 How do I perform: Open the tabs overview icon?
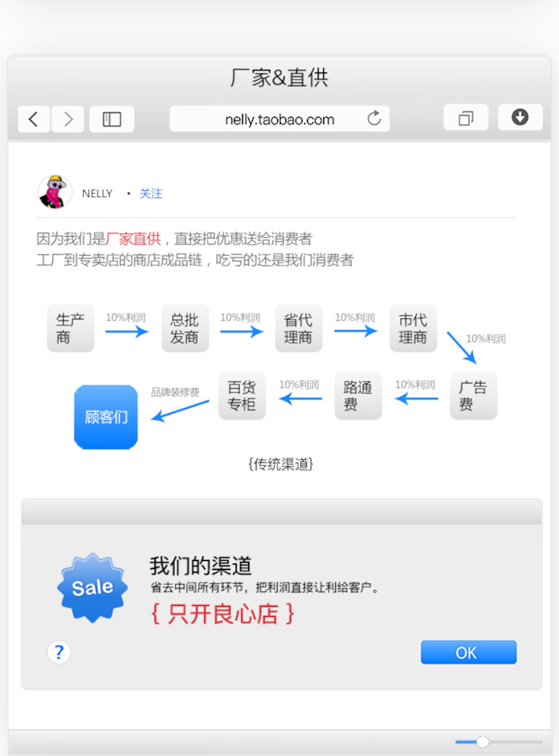466,117
